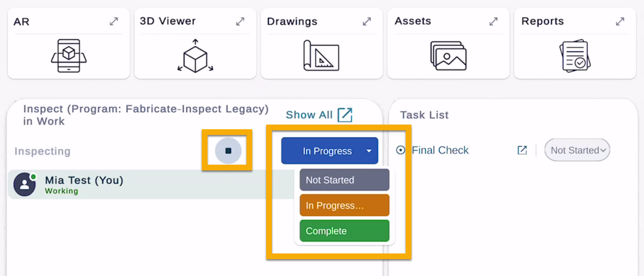The image size is (644, 276).
Task: Open the 3D Viewer cube icon
Action: click(195, 56)
